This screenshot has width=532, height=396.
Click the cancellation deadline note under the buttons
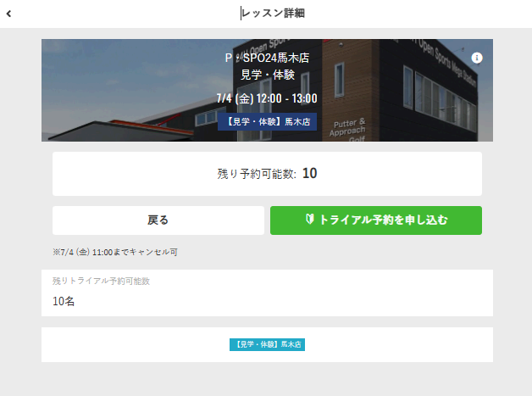[114, 252]
